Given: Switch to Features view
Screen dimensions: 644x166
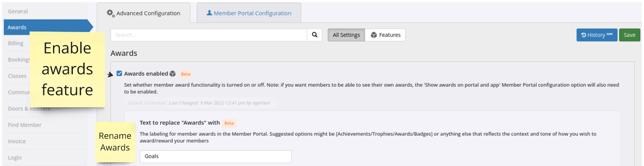Looking at the screenshot, I should 385,35.
